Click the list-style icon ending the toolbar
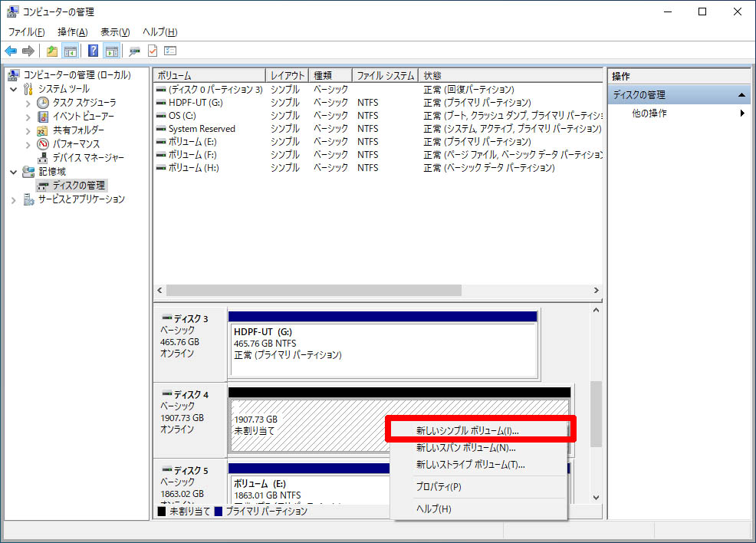Image resolution: width=756 pixels, height=543 pixels. 170,51
